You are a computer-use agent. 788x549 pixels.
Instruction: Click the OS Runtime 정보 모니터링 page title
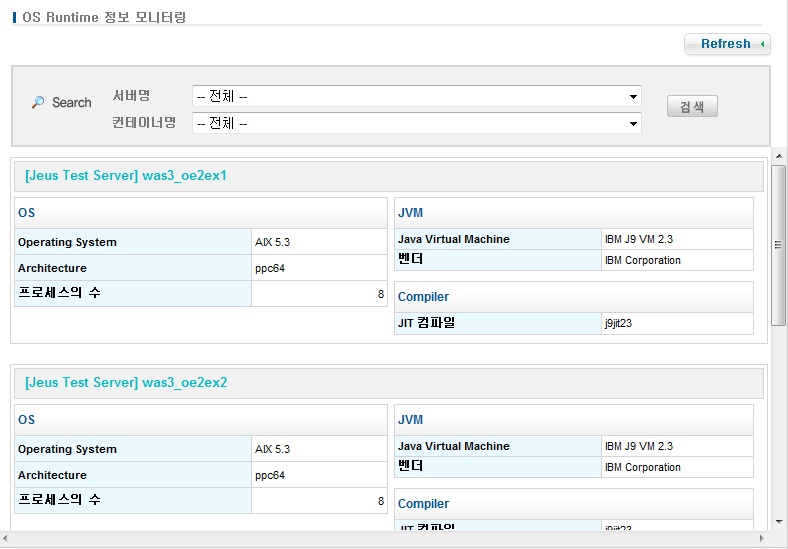tap(104, 17)
